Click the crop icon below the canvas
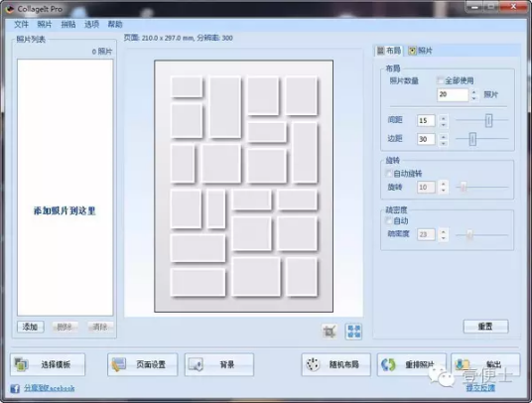The height and width of the screenshot is (403, 532). (x=330, y=332)
